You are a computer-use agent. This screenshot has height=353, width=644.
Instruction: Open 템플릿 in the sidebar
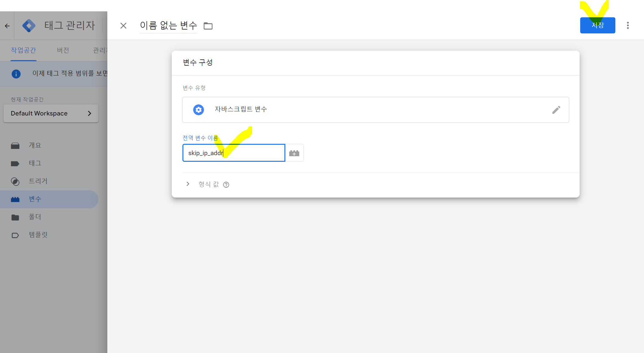click(x=38, y=235)
